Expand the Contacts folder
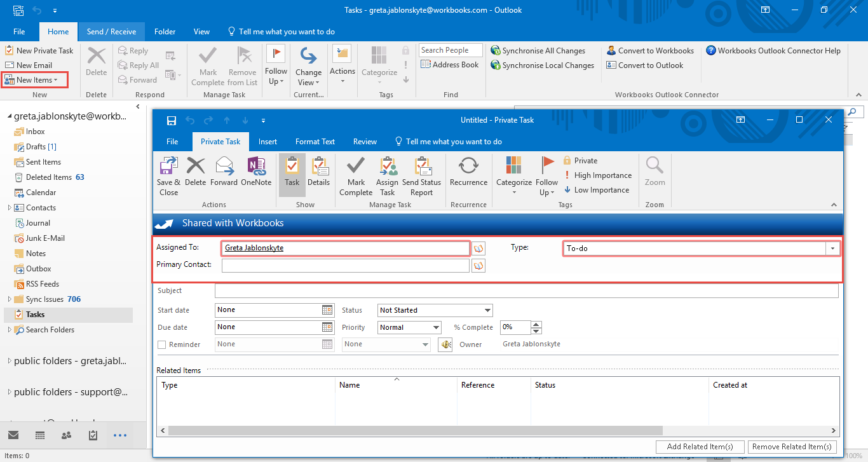This screenshot has height=462, width=868. (x=10, y=208)
